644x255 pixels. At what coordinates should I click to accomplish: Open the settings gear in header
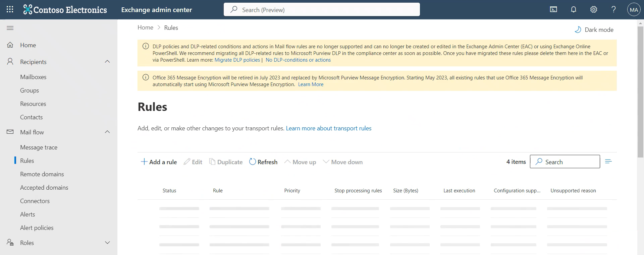click(x=594, y=9)
